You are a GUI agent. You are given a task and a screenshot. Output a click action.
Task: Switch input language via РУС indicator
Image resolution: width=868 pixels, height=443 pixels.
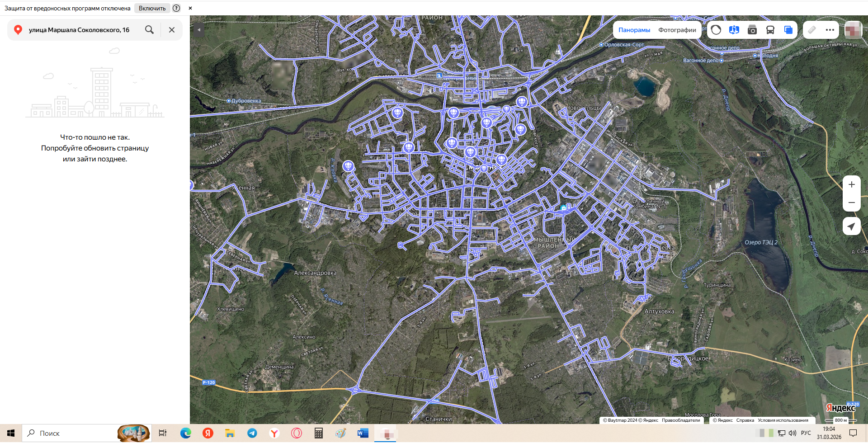(806, 433)
